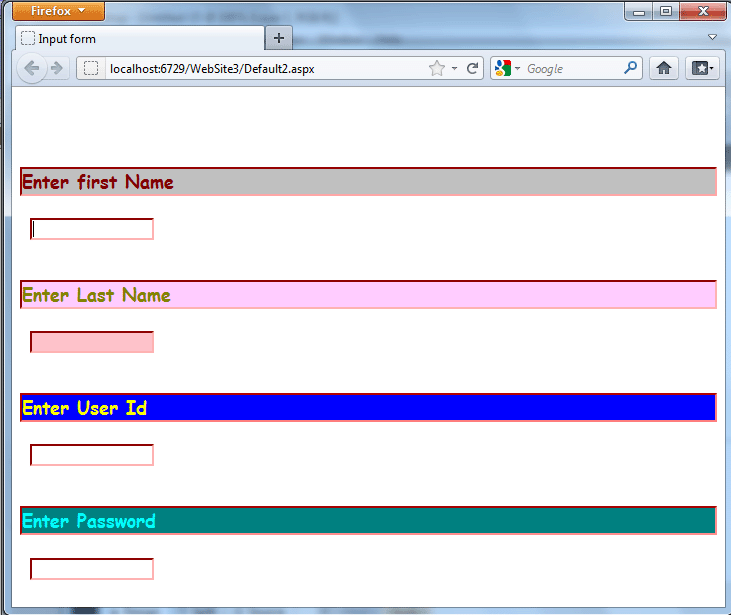Bookmark this page with the star icon

(x=437, y=69)
